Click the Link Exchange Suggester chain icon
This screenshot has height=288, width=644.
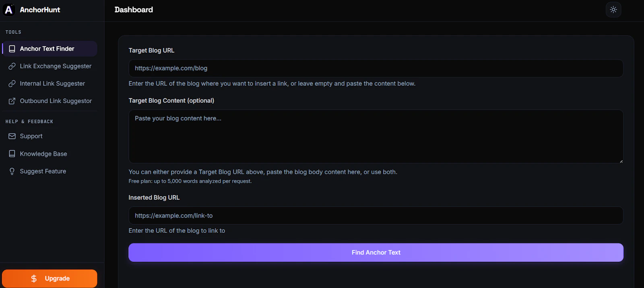point(12,66)
